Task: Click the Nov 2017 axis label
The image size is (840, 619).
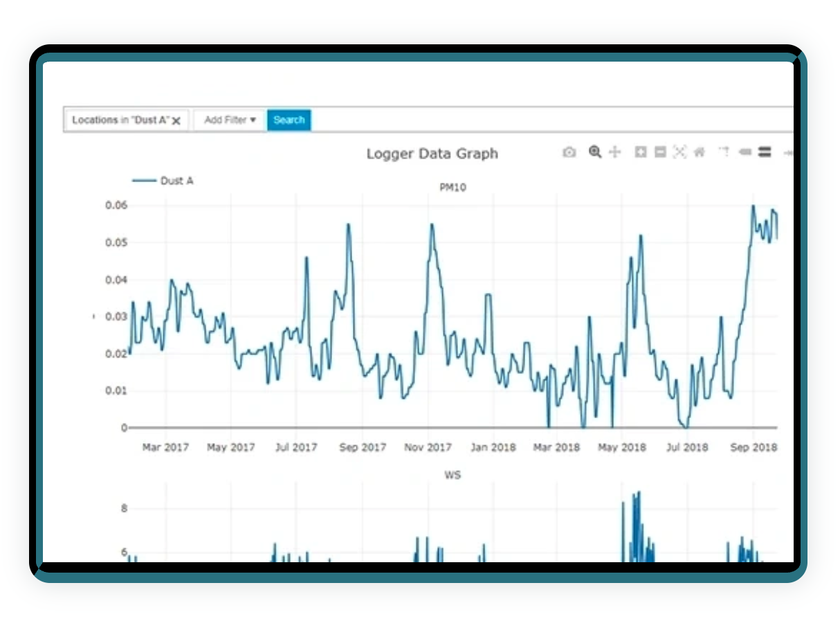Action: [428, 447]
